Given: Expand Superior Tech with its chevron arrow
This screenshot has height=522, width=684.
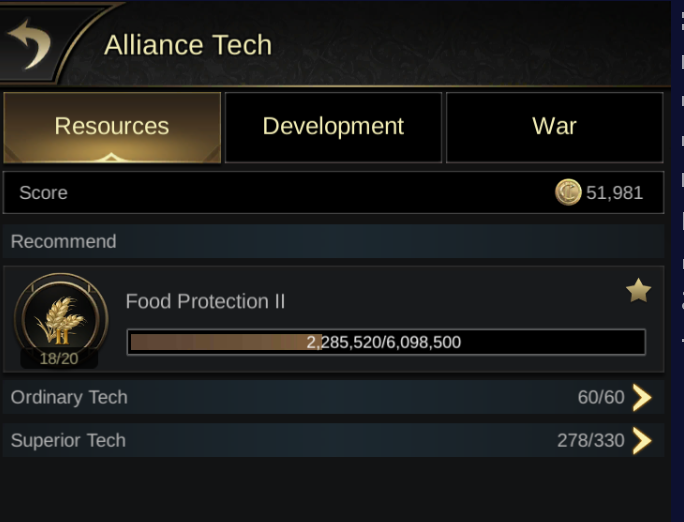Looking at the screenshot, I should point(642,440).
